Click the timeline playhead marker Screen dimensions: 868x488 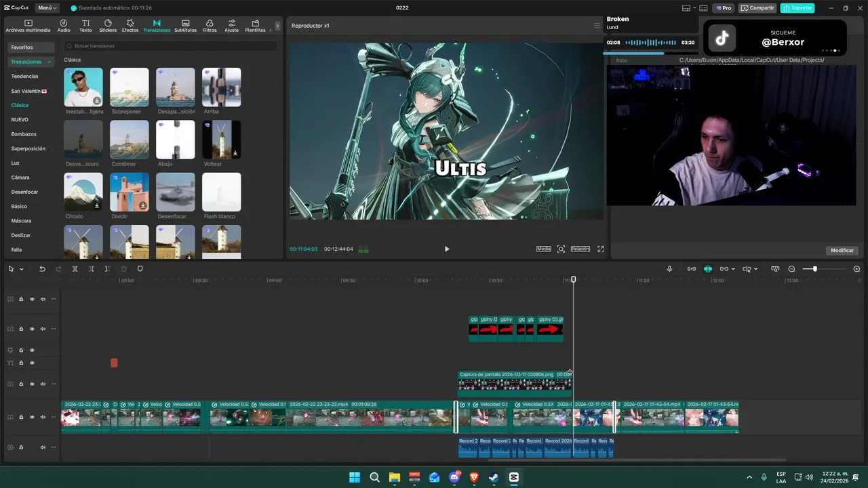(x=574, y=279)
